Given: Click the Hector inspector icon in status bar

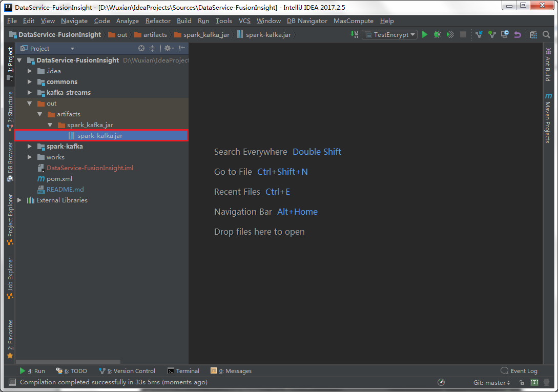Looking at the screenshot, I should 546,382.
